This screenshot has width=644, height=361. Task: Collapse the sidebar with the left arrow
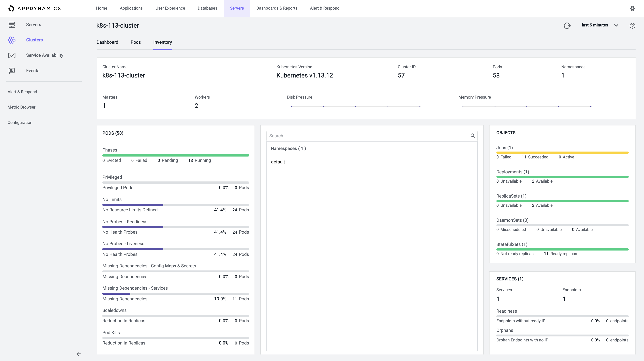click(x=79, y=354)
